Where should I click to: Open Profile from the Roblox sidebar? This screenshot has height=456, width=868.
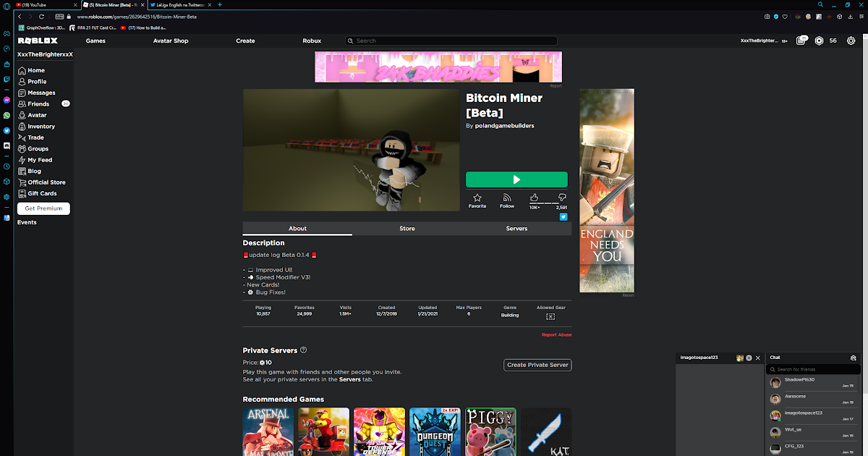pyautogui.click(x=33, y=82)
